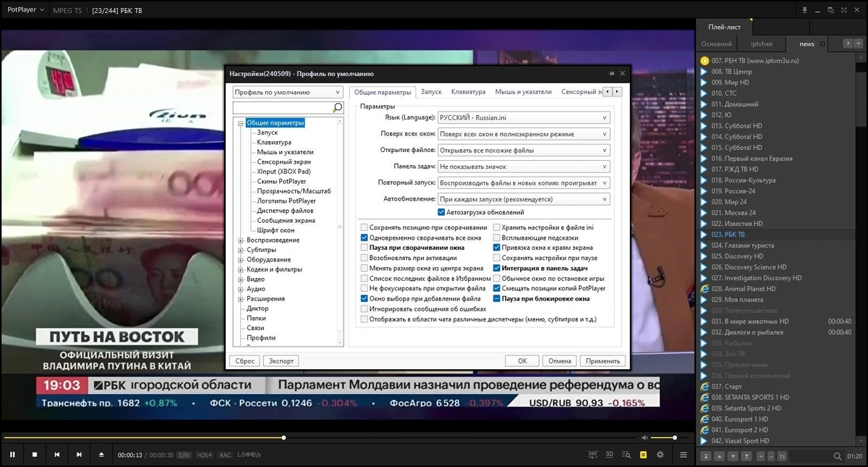Viewport: 868px width, 467px height.
Task: Pin the player window on top
Action: (804, 9)
